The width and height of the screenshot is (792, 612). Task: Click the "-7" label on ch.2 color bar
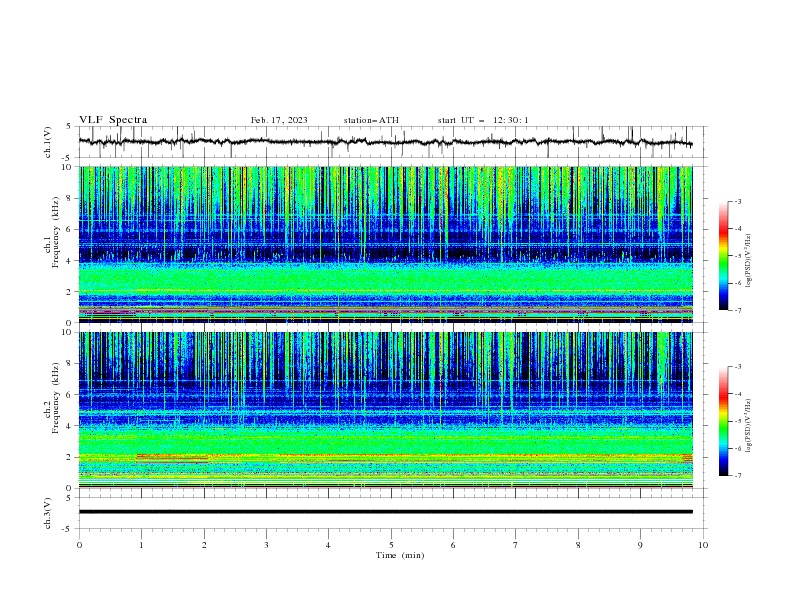(737, 476)
